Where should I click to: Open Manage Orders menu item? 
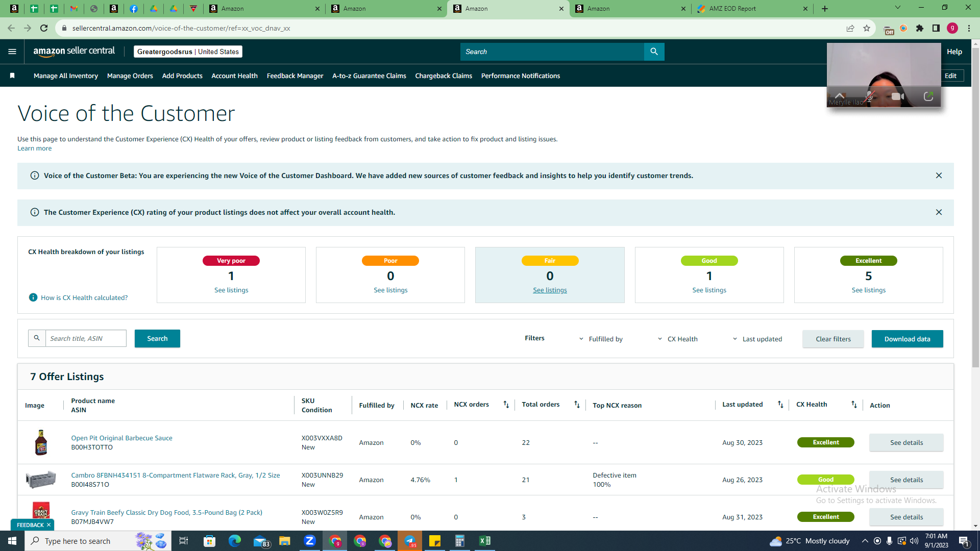[x=130, y=76]
